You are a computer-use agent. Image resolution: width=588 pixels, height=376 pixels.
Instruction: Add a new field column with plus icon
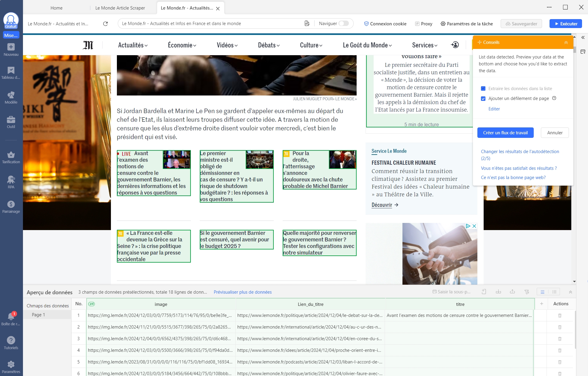coord(541,304)
